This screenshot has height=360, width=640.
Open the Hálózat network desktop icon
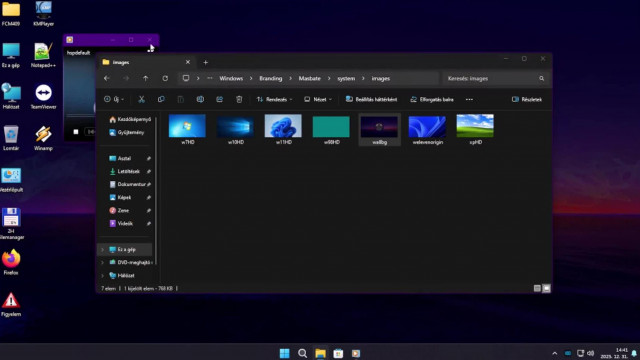point(11,97)
